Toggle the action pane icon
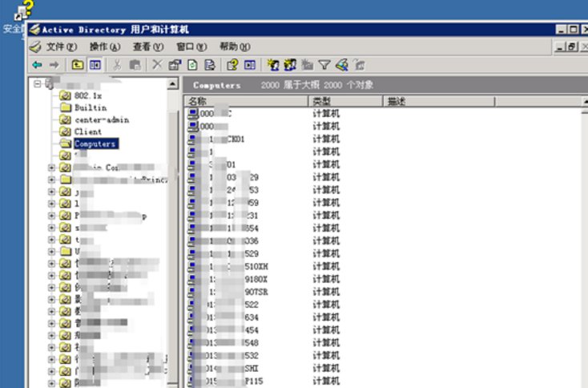This screenshot has width=588, height=388. 250,65
